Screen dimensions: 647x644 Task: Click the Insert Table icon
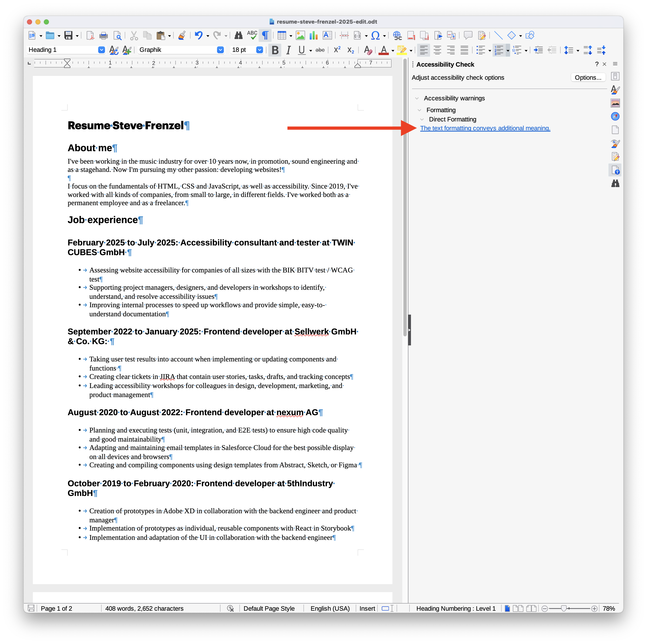pyautogui.click(x=282, y=35)
